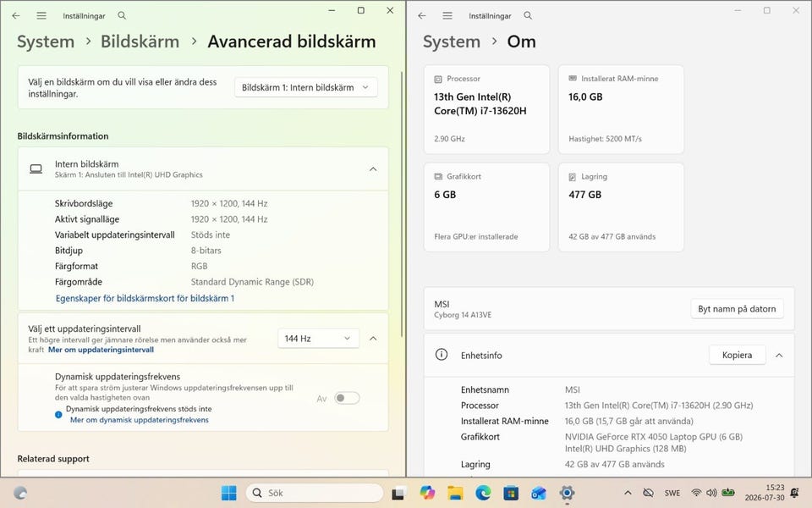The image size is (812, 508).
Task: Select the Cyborg 14 A13VE model text
Action: pos(463,315)
